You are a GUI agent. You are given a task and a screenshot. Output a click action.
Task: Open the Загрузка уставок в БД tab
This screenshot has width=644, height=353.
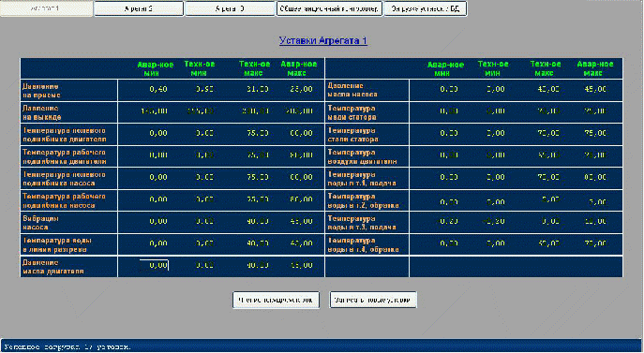click(425, 8)
